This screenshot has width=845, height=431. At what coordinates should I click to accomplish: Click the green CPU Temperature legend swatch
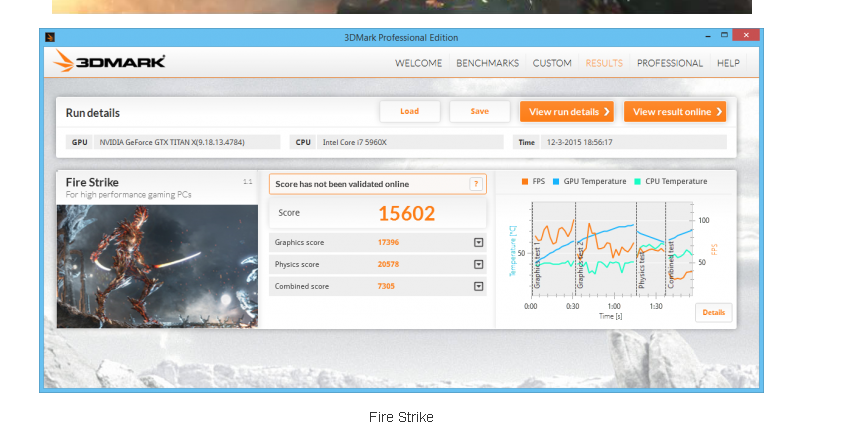click(638, 182)
